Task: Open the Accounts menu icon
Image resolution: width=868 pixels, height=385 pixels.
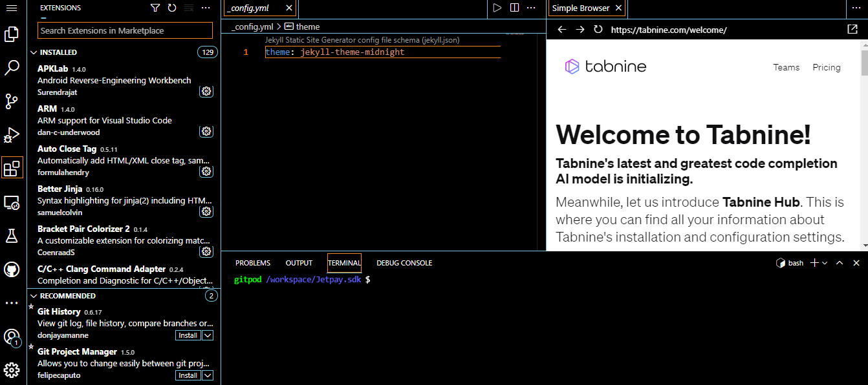Action: (x=12, y=337)
